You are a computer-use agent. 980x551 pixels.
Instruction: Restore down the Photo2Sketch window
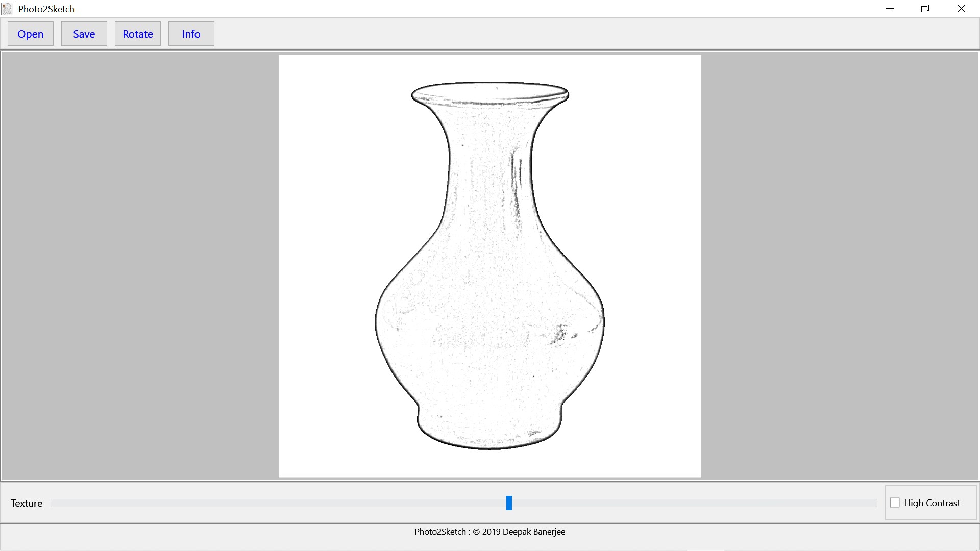pos(924,8)
